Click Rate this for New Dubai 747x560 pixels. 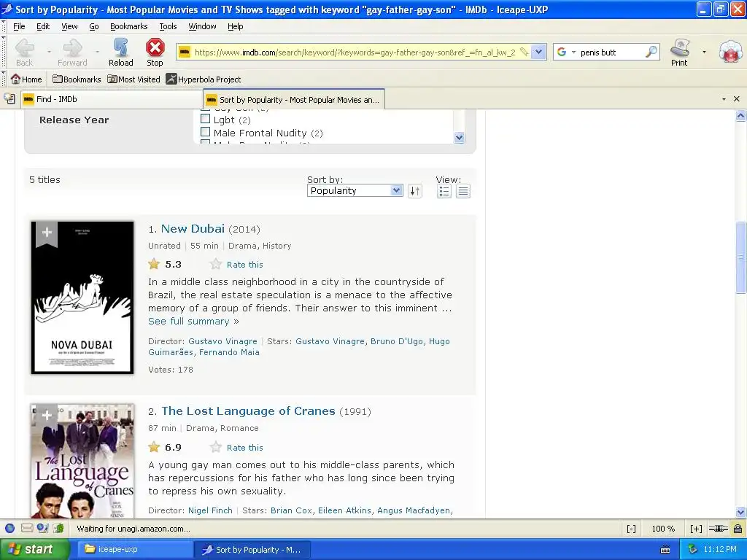click(x=245, y=264)
